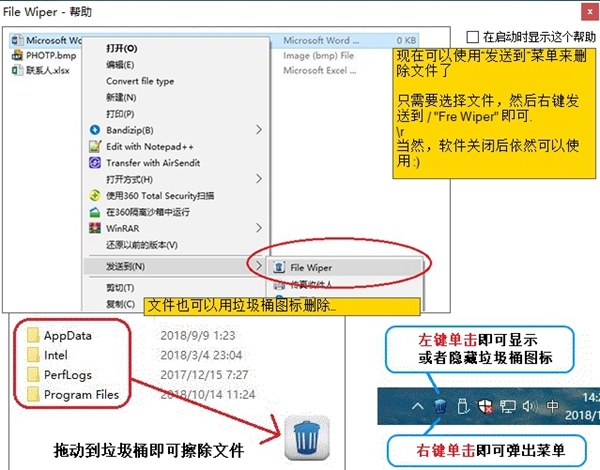The image size is (600, 470).
Task: Click the USB safely remove tray icon
Action: (463, 406)
